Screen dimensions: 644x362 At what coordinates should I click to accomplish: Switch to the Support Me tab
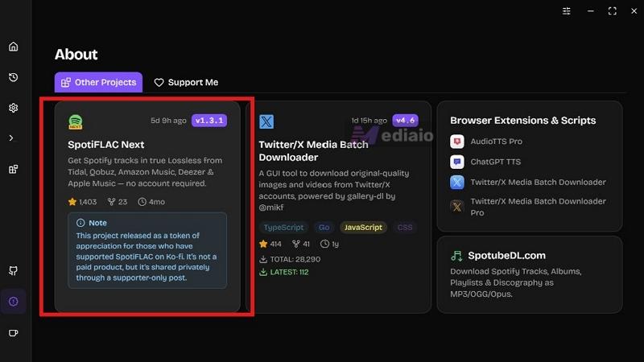point(186,82)
